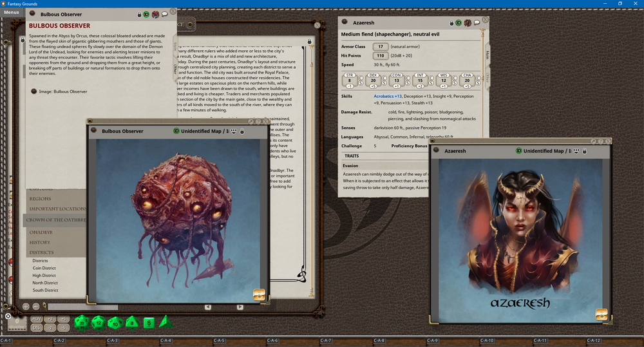The width and height of the screenshot is (644, 347).
Task: Toggle the ADV advantage roll button
Action: coord(37,319)
